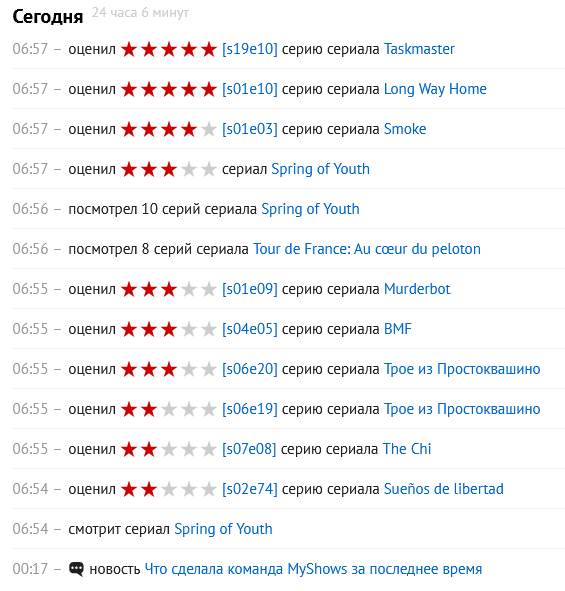Viewport: 565px width, 591px height.
Task: Open the Taskmaster show link
Action: tap(419, 49)
